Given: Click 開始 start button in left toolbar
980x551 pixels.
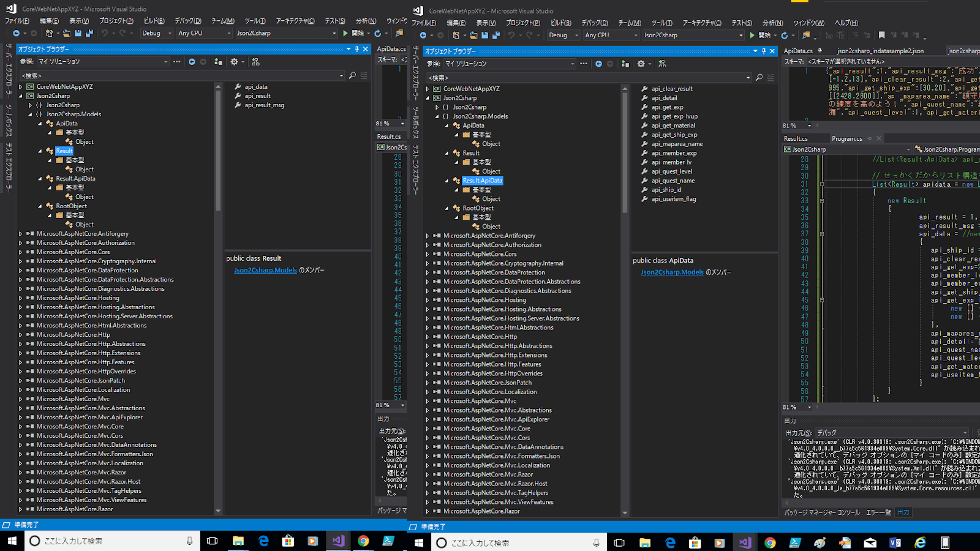Looking at the screenshot, I should pyautogui.click(x=358, y=33).
